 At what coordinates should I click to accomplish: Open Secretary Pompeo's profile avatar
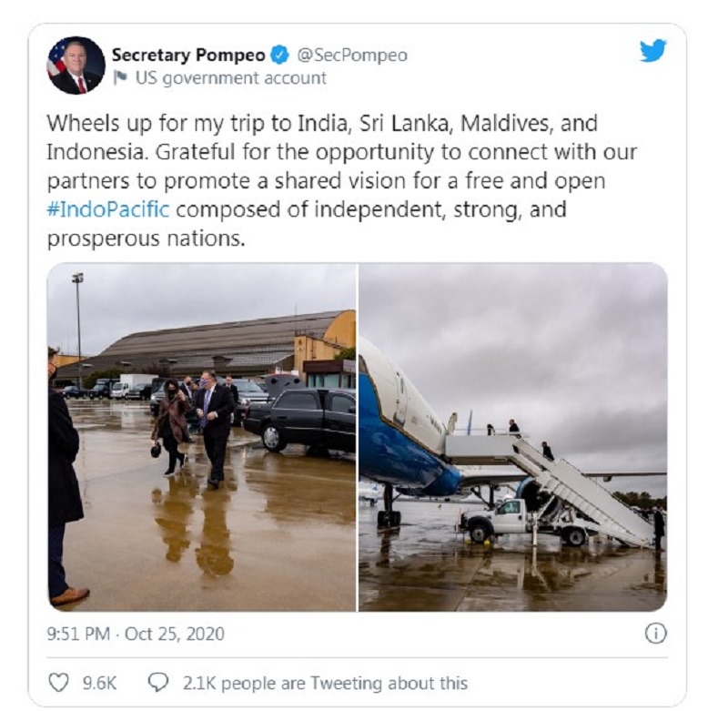coord(76,66)
